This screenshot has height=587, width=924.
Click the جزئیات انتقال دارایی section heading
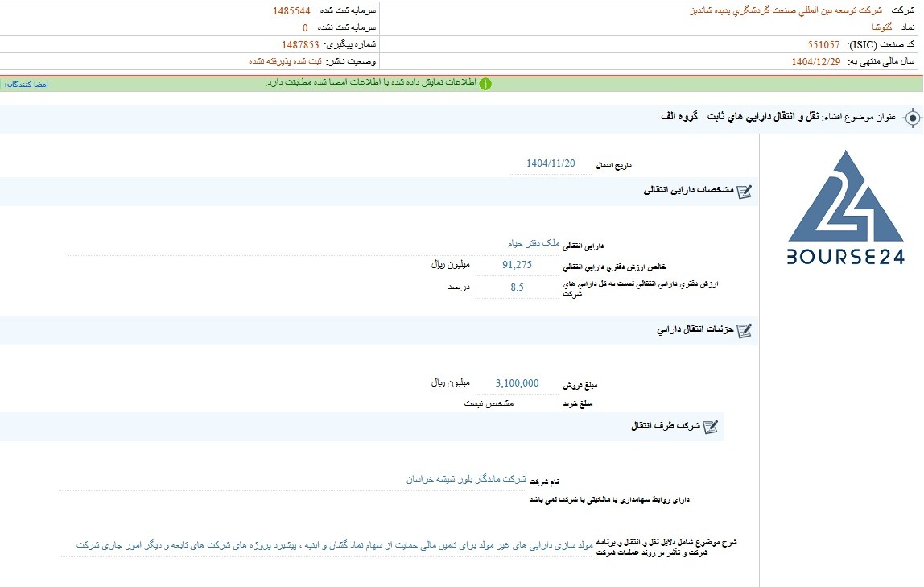[x=695, y=330]
